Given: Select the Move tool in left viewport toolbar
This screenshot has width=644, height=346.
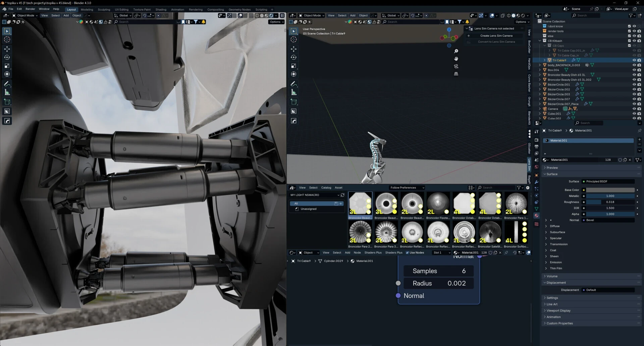Looking at the screenshot, I should tap(7, 49).
